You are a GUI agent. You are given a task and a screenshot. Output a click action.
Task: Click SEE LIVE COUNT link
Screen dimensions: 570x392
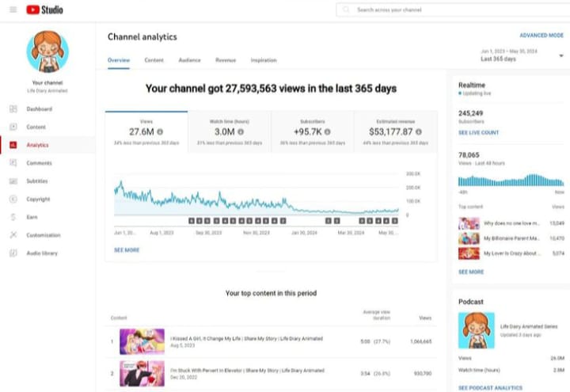[x=478, y=133]
